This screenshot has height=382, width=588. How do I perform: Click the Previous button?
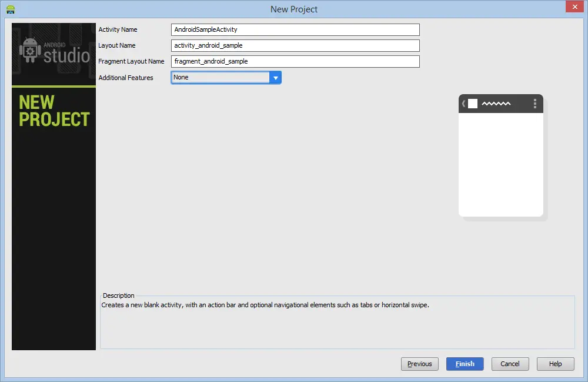[419, 364]
